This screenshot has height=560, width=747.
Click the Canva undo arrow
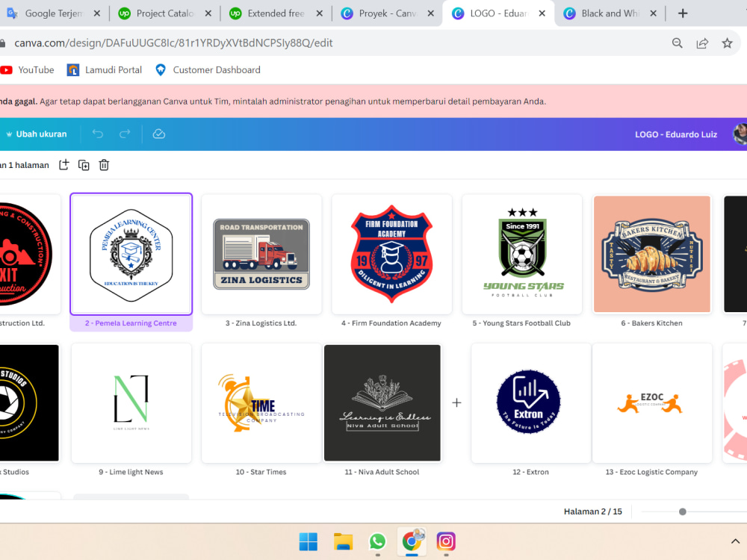(98, 134)
